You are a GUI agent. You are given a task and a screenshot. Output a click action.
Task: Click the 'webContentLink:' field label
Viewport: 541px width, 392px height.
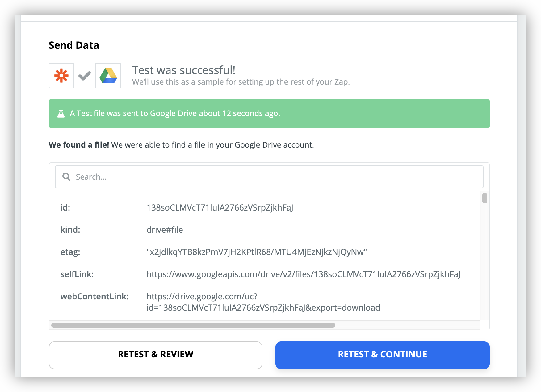click(94, 296)
